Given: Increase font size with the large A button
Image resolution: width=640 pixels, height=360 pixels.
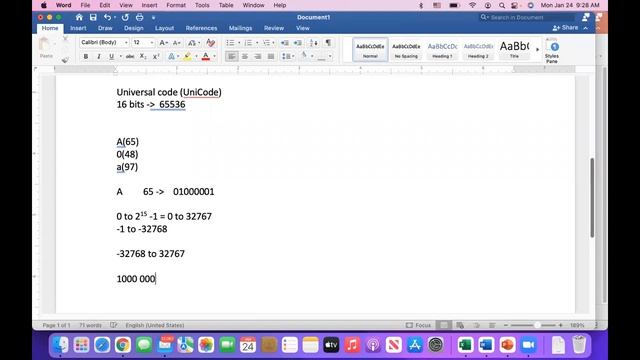Looking at the screenshot, I should point(163,43).
